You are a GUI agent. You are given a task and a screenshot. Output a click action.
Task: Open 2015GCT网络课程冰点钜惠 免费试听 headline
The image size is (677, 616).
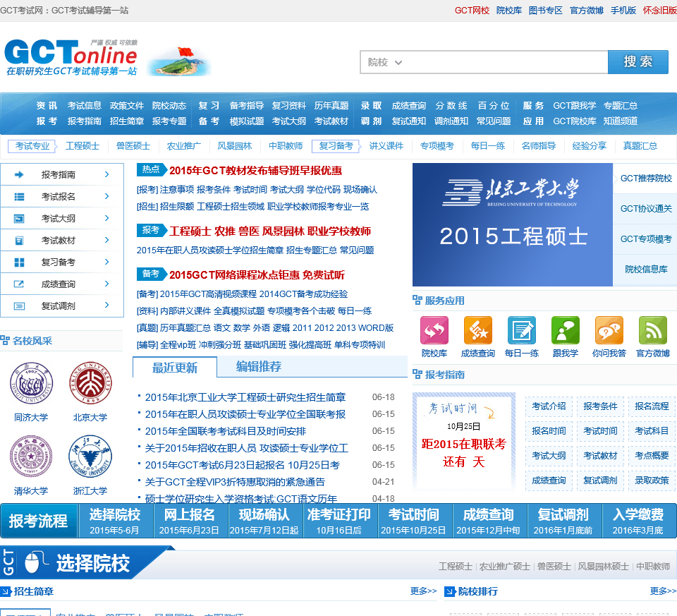[x=257, y=275]
